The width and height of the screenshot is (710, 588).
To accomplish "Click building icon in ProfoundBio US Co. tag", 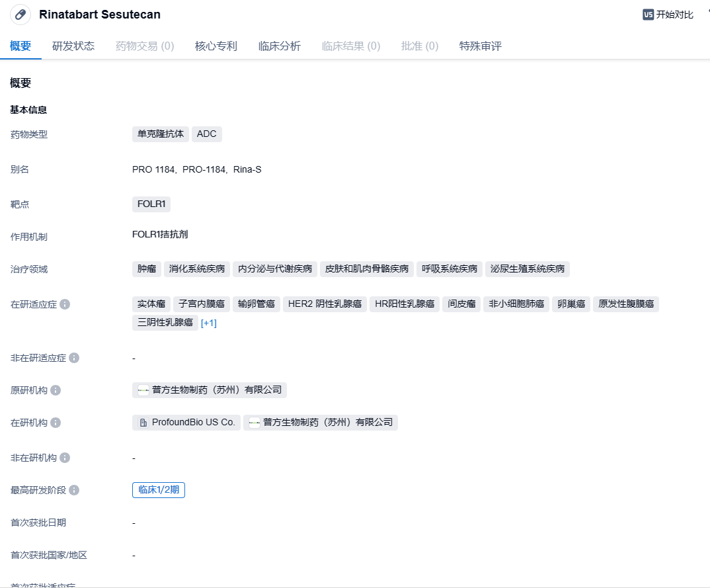I will 143,423.
